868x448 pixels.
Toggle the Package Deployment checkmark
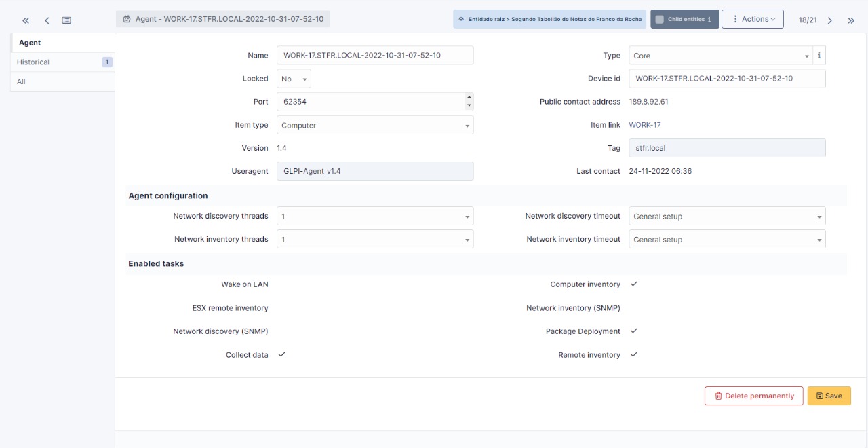tap(633, 331)
